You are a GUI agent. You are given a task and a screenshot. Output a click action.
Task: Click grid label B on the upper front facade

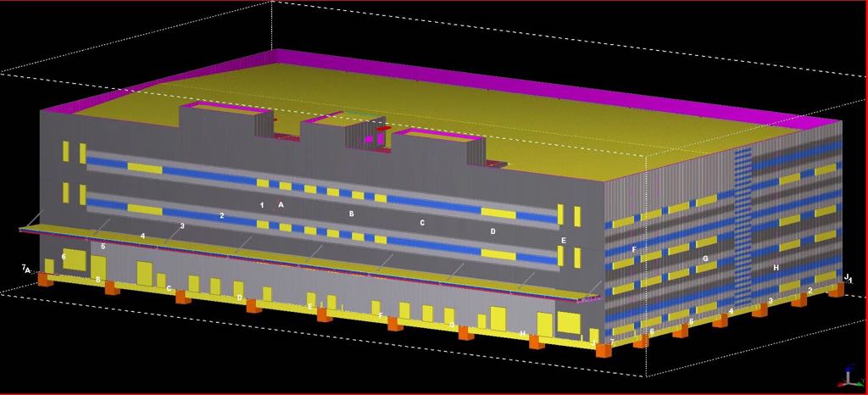[x=351, y=214]
